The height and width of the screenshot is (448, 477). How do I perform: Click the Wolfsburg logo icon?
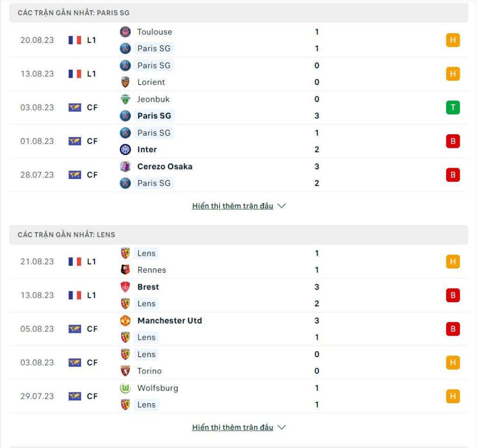coord(125,388)
